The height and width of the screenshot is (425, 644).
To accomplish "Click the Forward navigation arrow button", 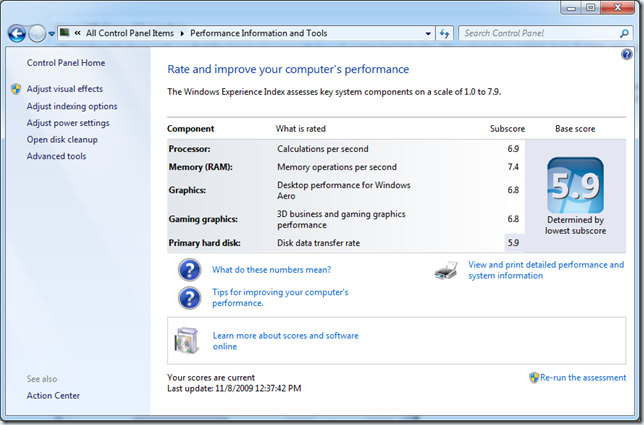I will tap(37, 33).
